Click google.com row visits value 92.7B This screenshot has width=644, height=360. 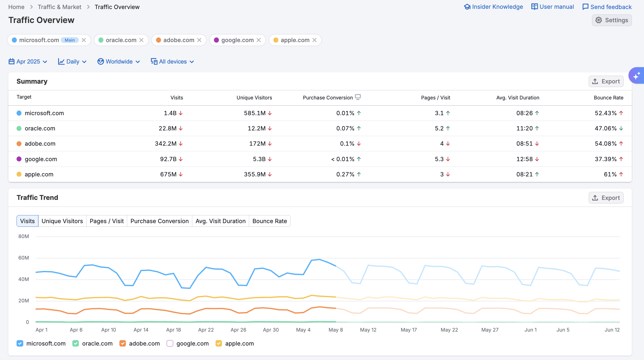pos(168,159)
